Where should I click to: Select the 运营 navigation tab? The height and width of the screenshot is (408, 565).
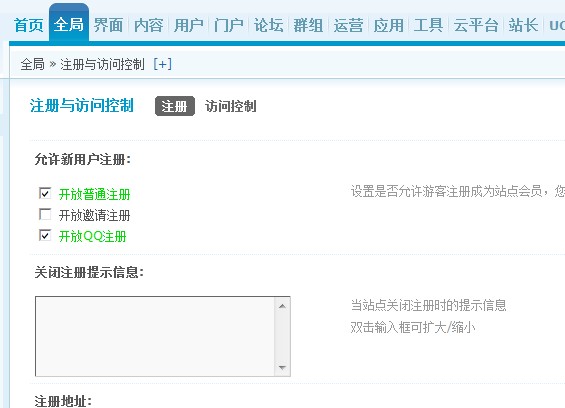[348, 25]
